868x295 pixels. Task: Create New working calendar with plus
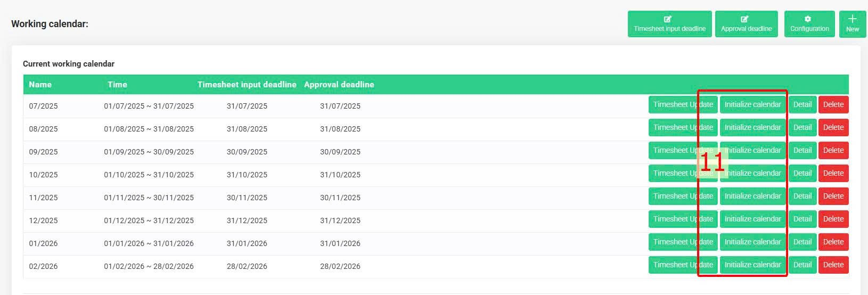click(852, 24)
